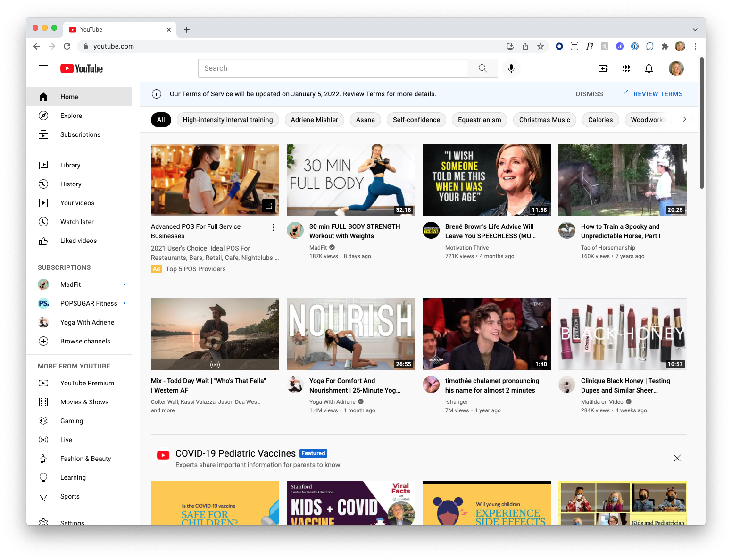The width and height of the screenshot is (732, 560).
Task: Click the Watch later clock icon
Action: tap(43, 222)
